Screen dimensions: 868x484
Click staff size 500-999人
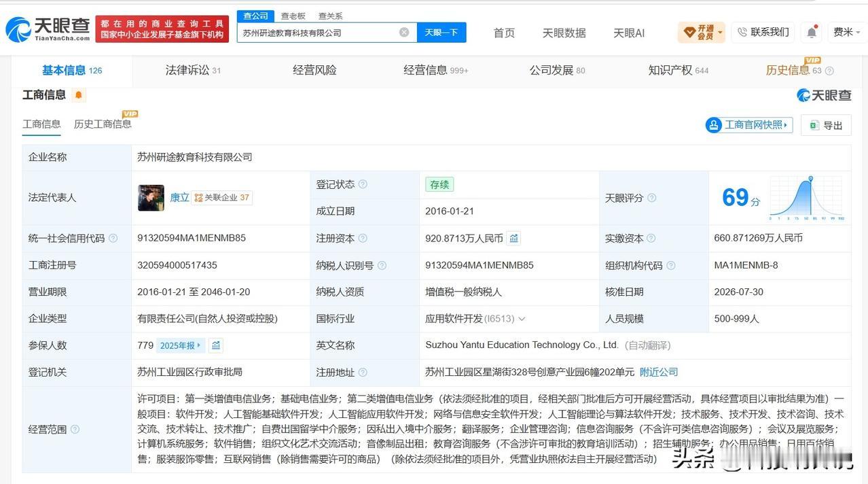(x=738, y=319)
